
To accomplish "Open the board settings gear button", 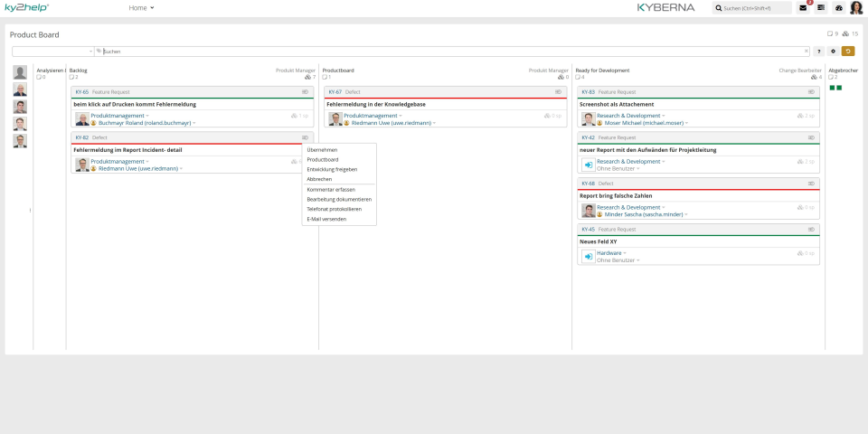I will tap(833, 52).
